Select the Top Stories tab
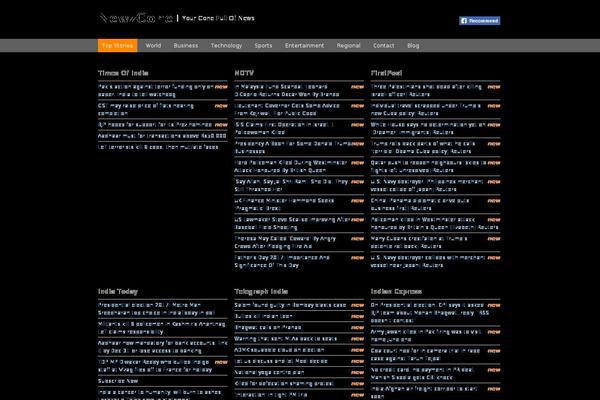 click(117, 45)
